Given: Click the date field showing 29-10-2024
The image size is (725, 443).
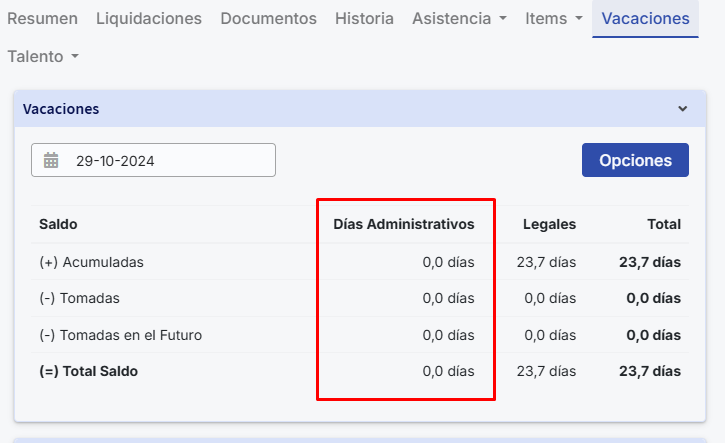Looking at the screenshot, I should tap(165, 160).
